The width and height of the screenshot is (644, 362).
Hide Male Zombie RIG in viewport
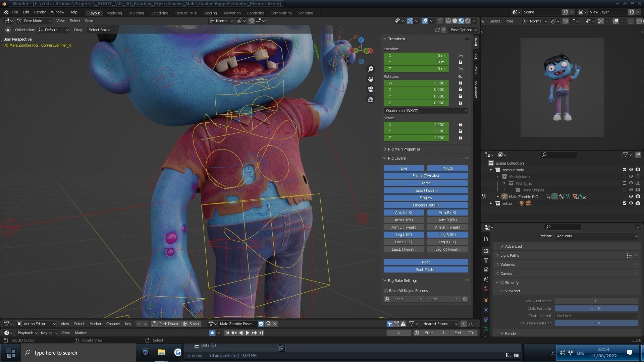coord(631,197)
